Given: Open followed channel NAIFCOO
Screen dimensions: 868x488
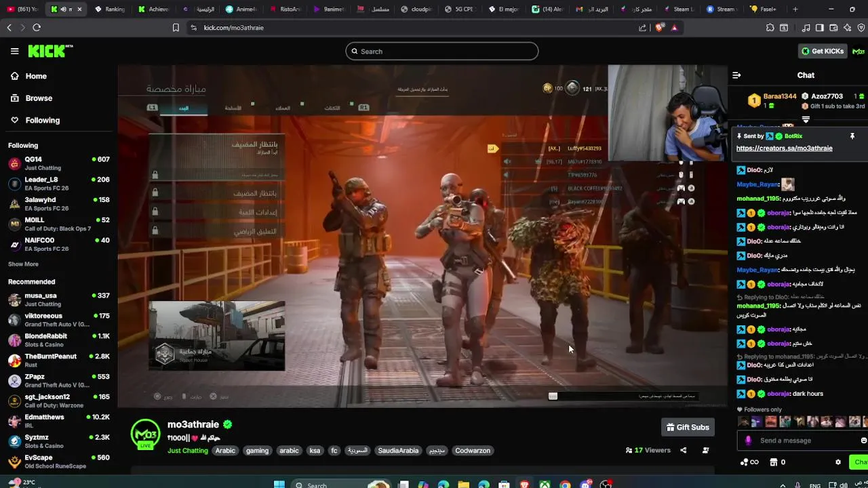Looking at the screenshot, I should (x=58, y=245).
